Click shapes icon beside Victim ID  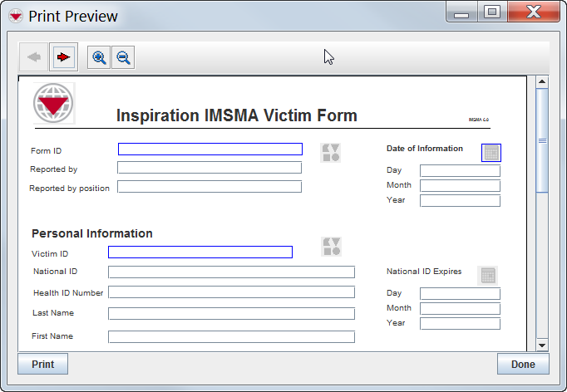(x=332, y=247)
